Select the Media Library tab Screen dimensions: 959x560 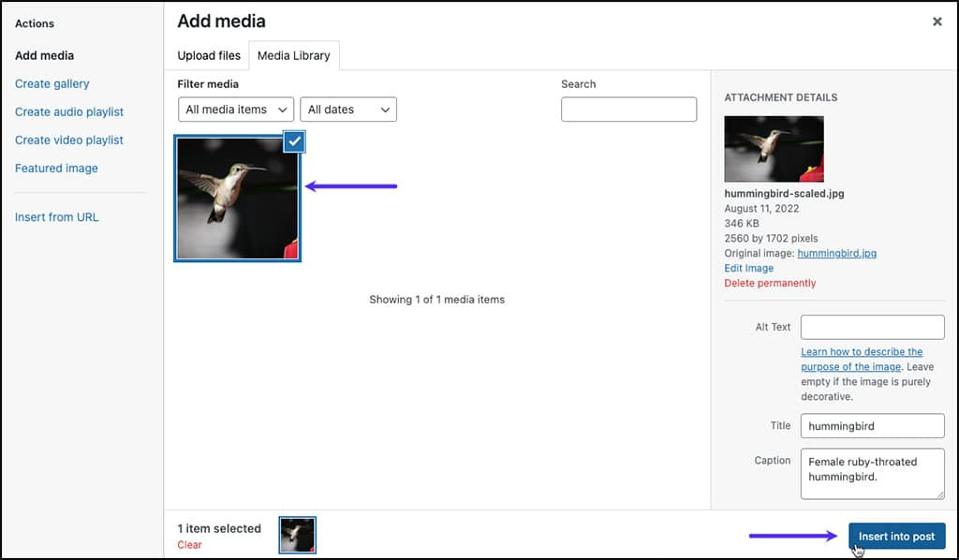click(293, 55)
